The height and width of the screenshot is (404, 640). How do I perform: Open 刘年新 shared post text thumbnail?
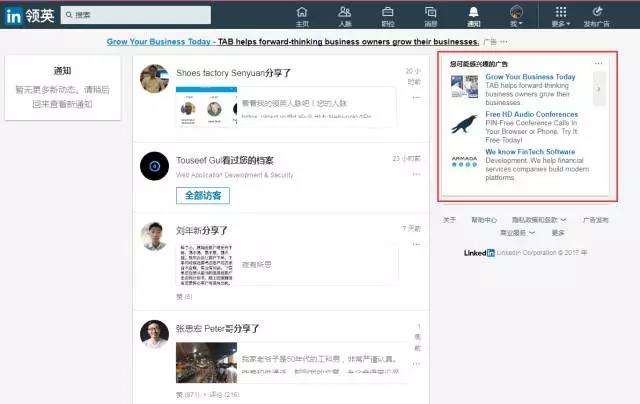(206, 264)
